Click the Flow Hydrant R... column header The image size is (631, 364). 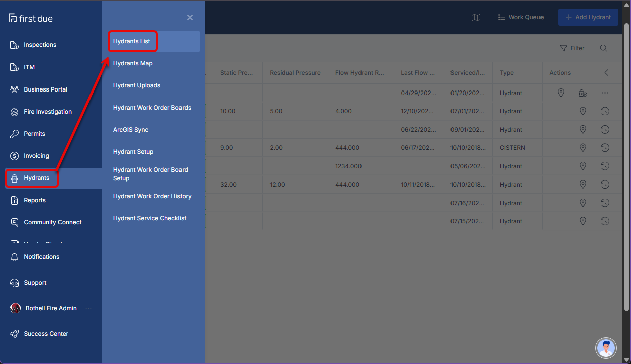(x=360, y=73)
